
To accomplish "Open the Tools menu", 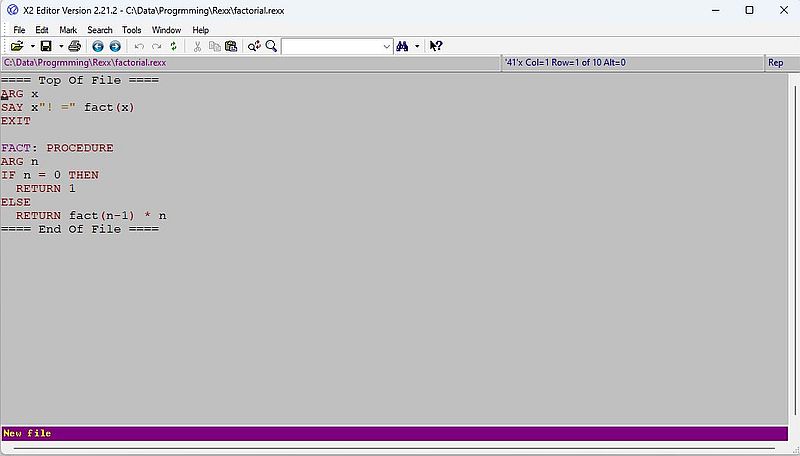I will coord(132,30).
